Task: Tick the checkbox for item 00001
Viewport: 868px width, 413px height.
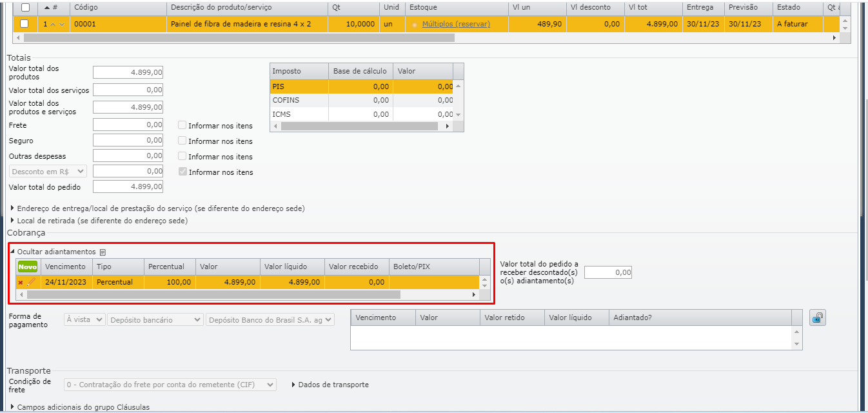Action: tap(24, 23)
